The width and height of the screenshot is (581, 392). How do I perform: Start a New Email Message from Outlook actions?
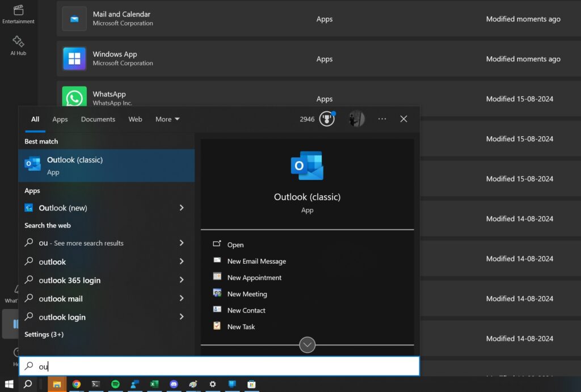[x=256, y=261]
